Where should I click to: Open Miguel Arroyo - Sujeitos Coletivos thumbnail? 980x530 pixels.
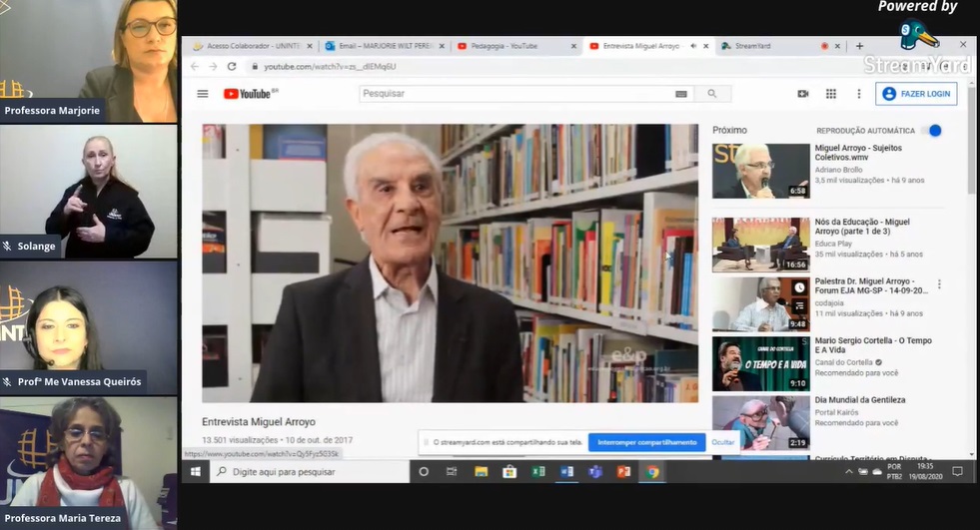tap(760, 171)
